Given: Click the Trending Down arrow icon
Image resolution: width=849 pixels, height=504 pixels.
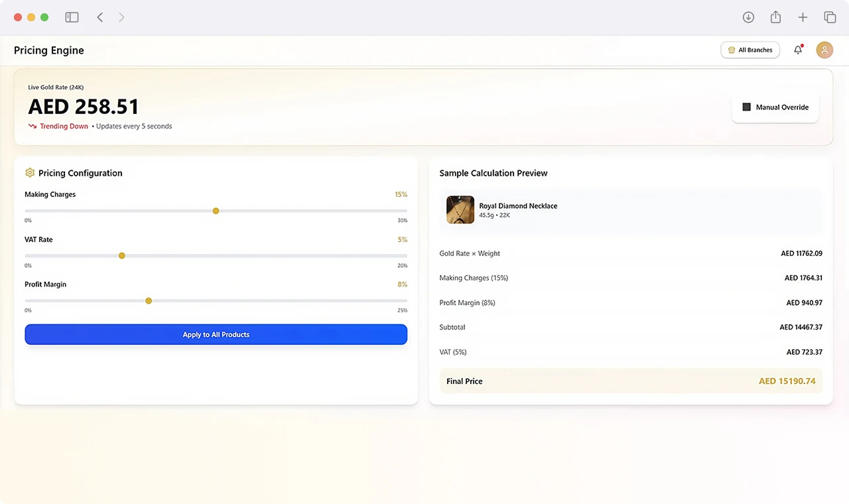Looking at the screenshot, I should (33, 126).
